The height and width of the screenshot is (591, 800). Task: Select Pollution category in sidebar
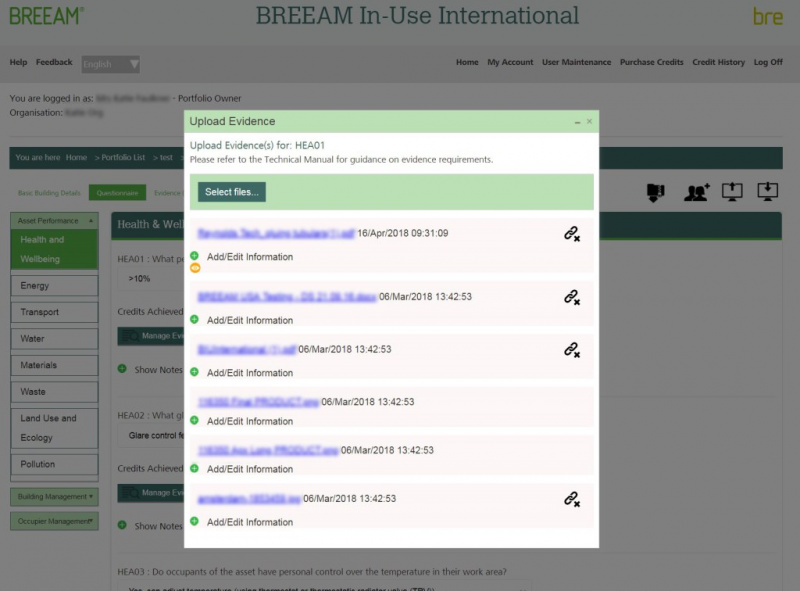pos(54,464)
